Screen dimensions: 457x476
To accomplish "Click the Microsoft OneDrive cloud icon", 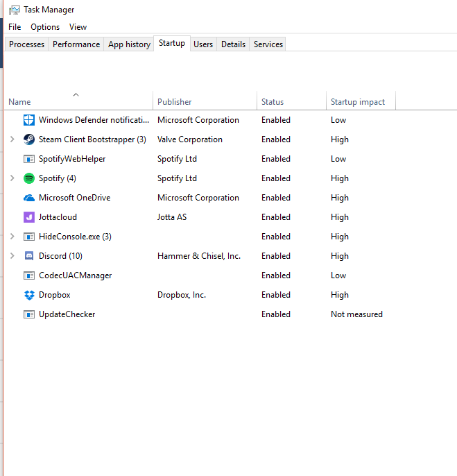I will [x=29, y=198].
